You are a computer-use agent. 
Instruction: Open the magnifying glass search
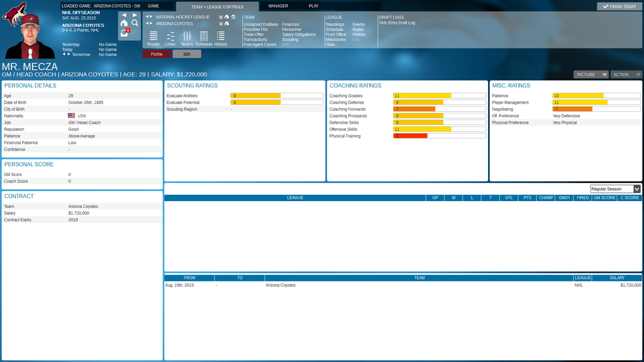(135, 23)
